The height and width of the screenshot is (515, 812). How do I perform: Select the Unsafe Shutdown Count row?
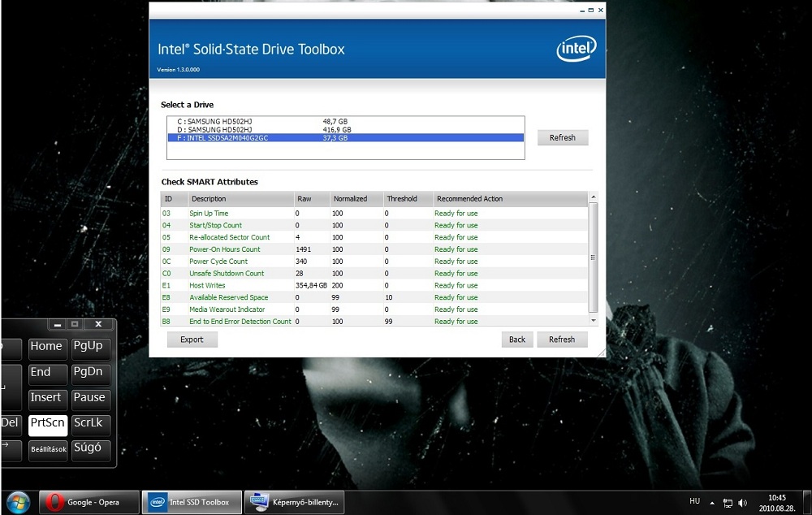point(374,273)
